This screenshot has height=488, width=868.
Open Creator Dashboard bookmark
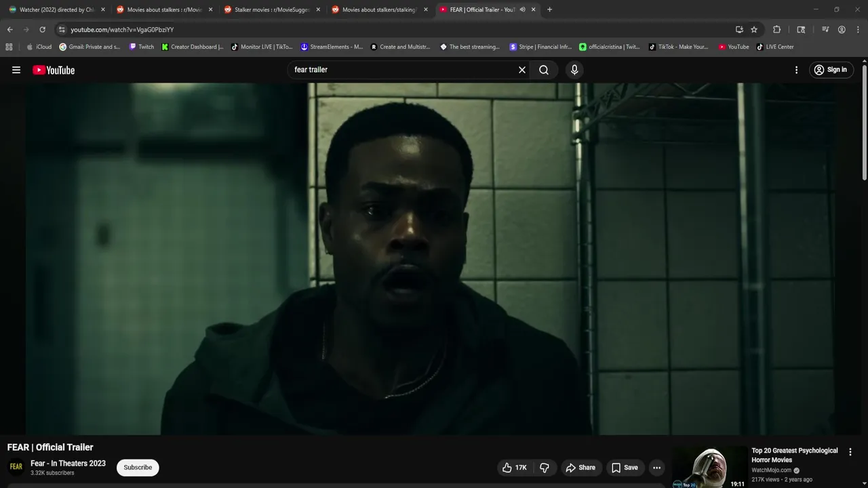[x=193, y=47]
